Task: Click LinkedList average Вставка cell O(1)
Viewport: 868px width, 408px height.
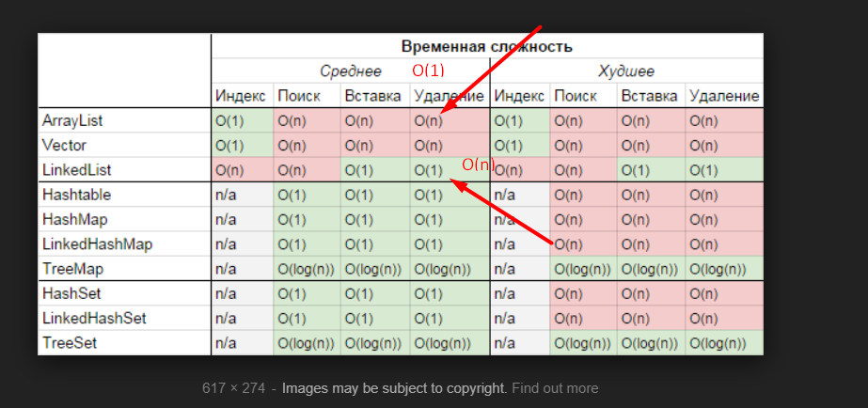Action: (x=375, y=170)
